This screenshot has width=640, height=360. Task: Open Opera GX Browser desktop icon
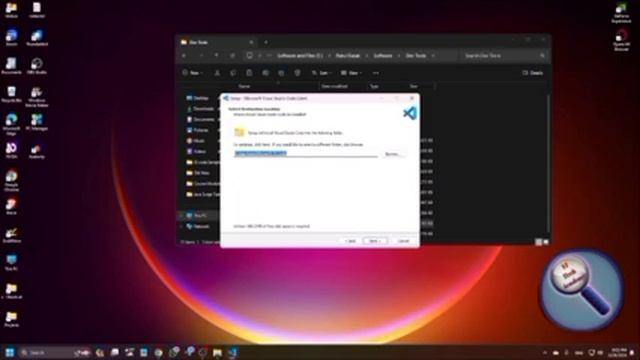tap(621, 41)
